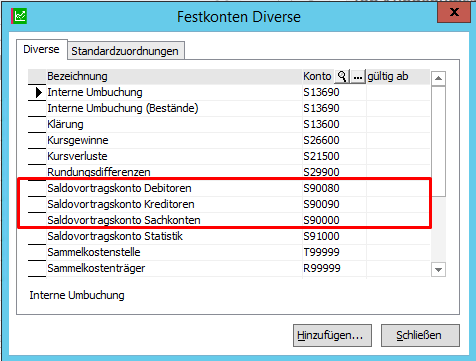Click the green chart application icon
476x361 pixels.
[x=19, y=16]
